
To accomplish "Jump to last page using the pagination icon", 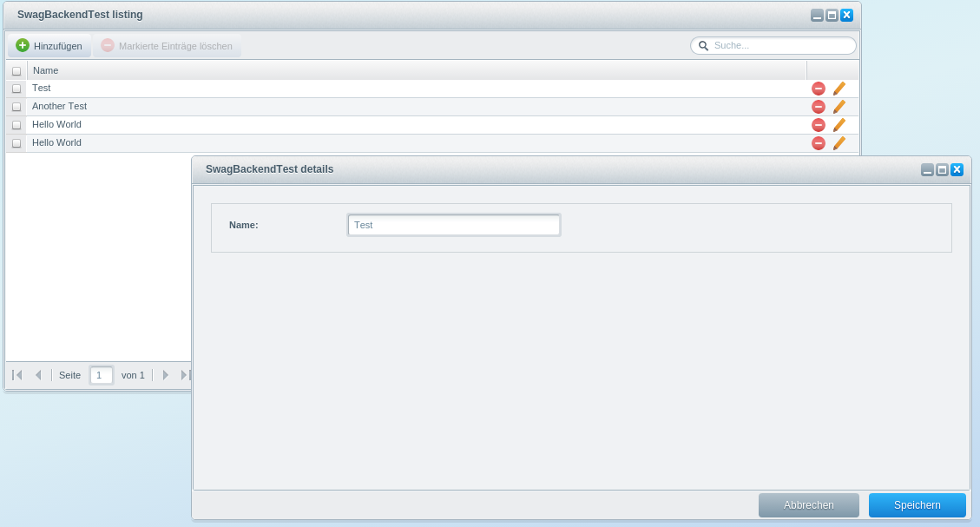I will click(x=184, y=374).
